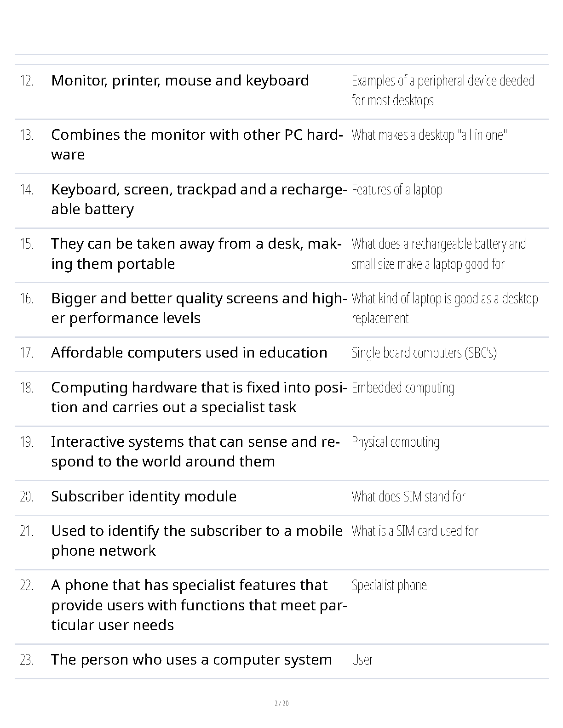563x728 pixels.
Task: Click the page indicator '2 / 20'
Action: [281, 703]
